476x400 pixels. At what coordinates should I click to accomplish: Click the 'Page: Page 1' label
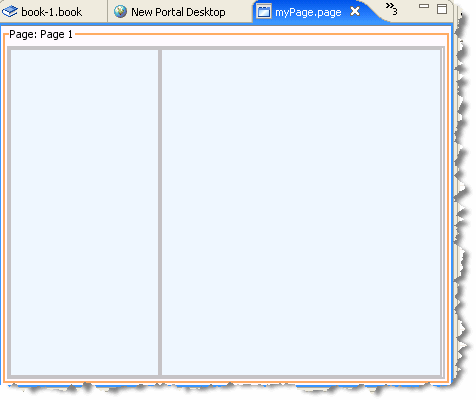coord(41,34)
